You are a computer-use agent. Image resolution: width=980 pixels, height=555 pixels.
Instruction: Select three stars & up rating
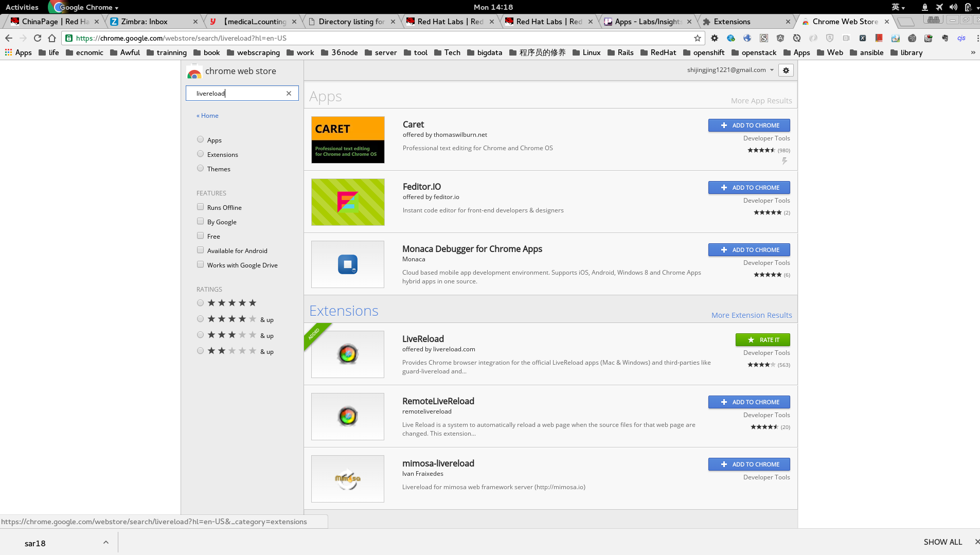200,335
